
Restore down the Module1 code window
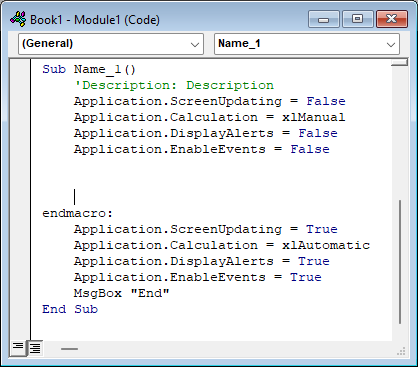point(357,19)
